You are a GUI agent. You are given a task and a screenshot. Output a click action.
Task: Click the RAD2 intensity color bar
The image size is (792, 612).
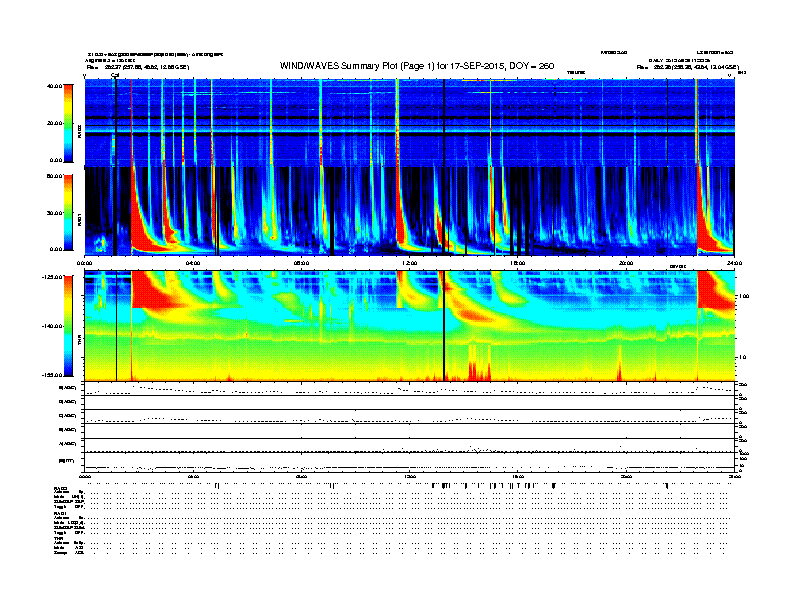(68, 123)
